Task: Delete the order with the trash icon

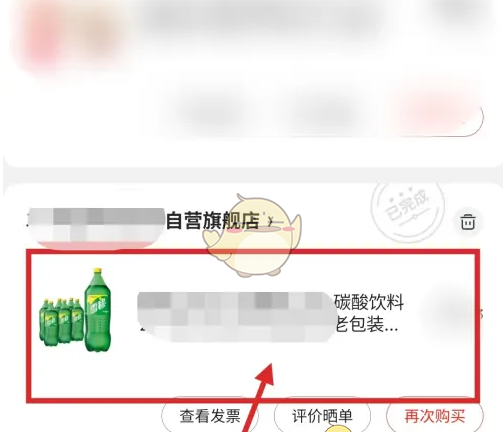Action: coord(468,222)
